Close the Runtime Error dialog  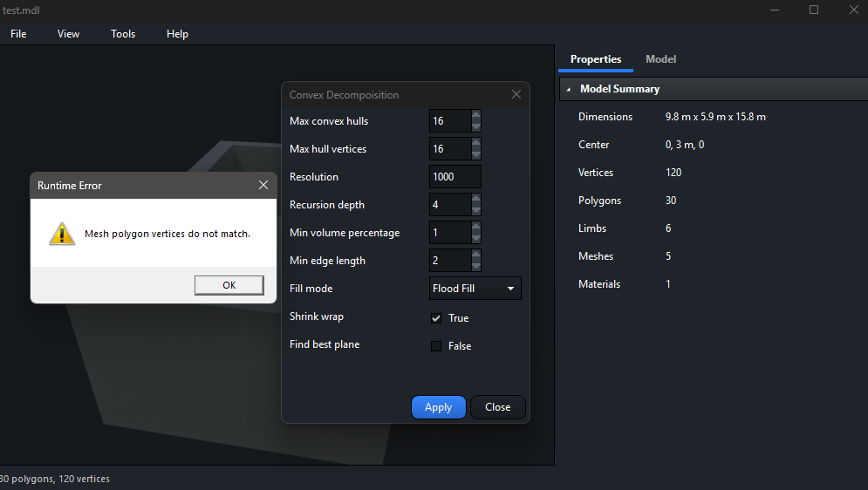(263, 185)
